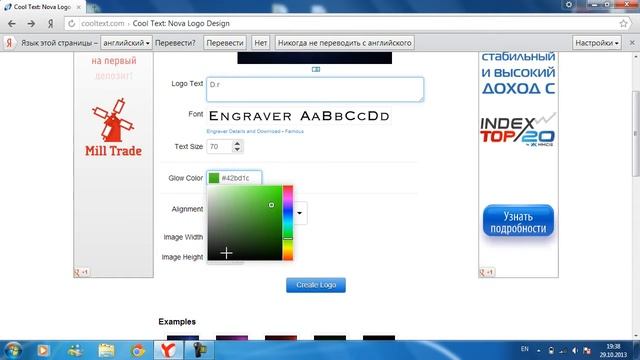
Task: Open the Windows Messenger taskbar icon
Action: tap(75, 350)
